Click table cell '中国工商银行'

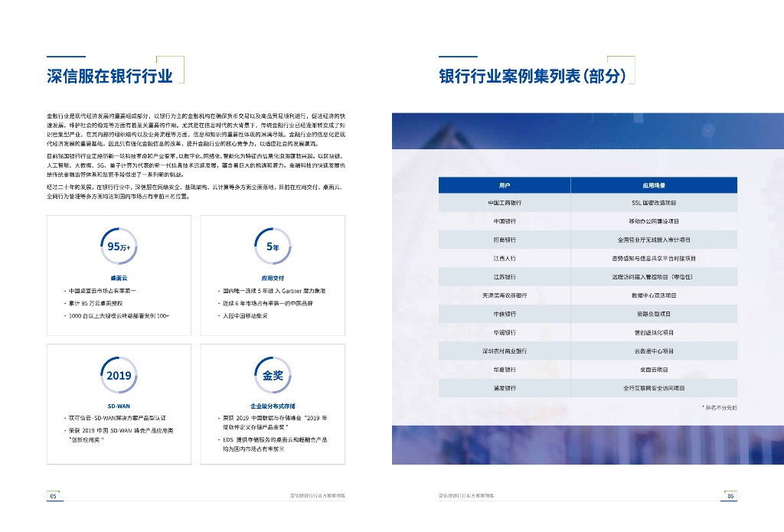click(505, 203)
